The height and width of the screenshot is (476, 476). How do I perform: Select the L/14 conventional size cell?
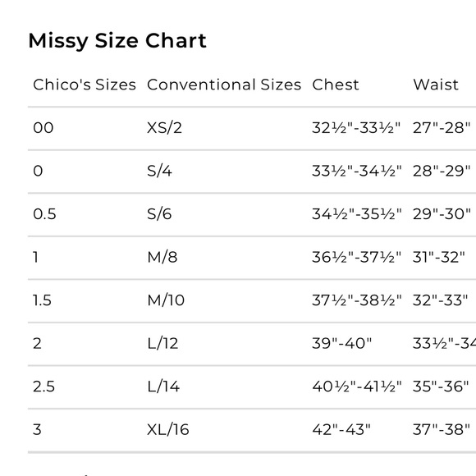163,387
